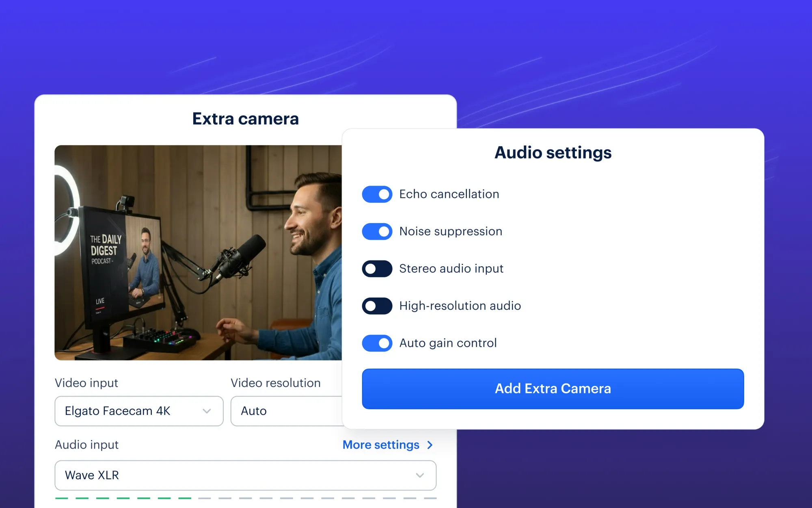Screen dimensions: 812x508
Task: Click the Extra camera panel title
Action: [245, 119]
